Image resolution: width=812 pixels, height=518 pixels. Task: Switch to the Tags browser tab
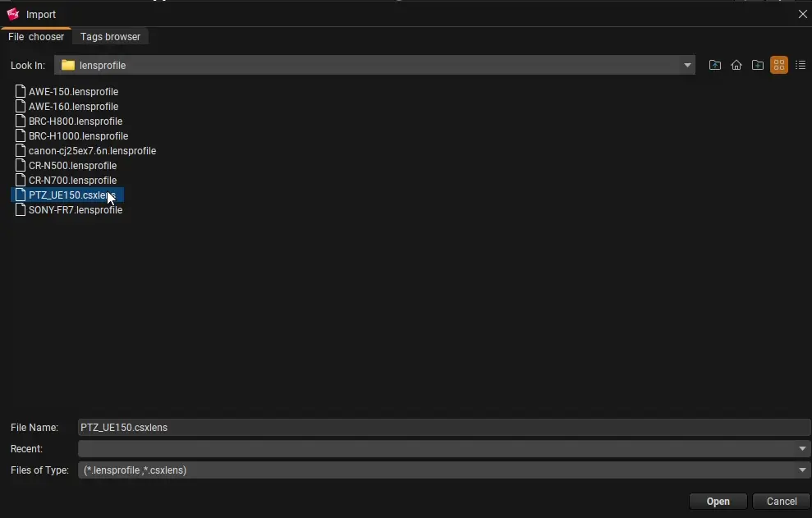(x=110, y=37)
